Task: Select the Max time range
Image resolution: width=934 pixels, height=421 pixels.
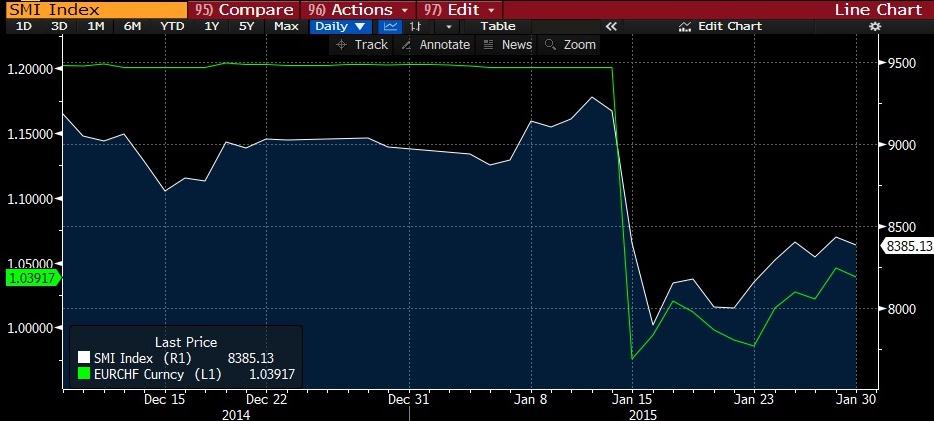Action: click(286, 26)
